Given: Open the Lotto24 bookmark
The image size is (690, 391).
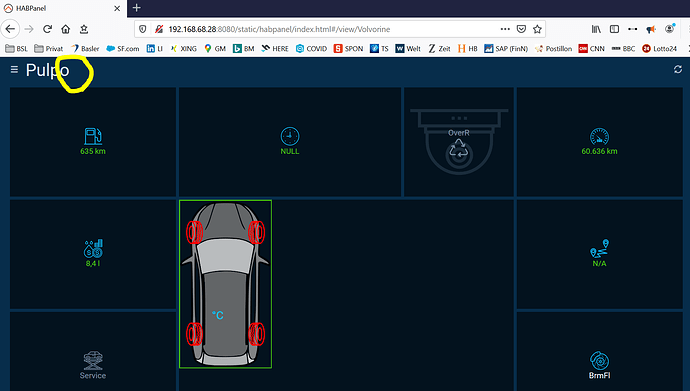Looking at the screenshot, I should (x=659, y=48).
